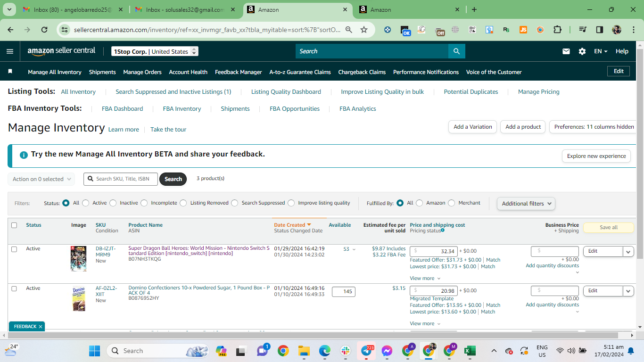Open Shipments in the top navigation bar
This screenshot has width=644, height=362.
(x=102, y=72)
